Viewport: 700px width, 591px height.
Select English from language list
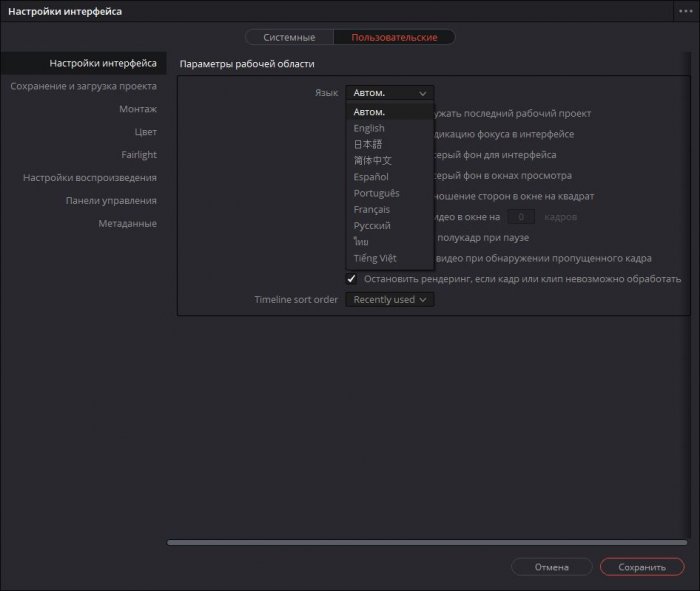click(x=369, y=128)
